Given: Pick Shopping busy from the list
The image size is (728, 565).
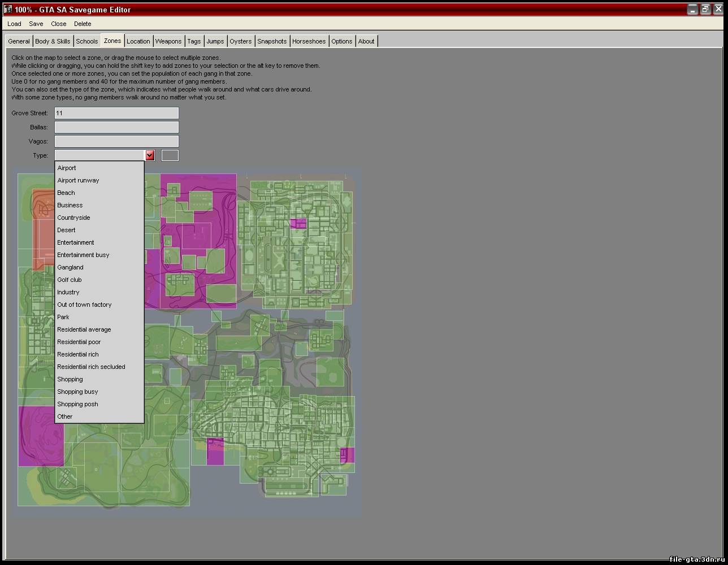Looking at the screenshot, I should point(99,392).
